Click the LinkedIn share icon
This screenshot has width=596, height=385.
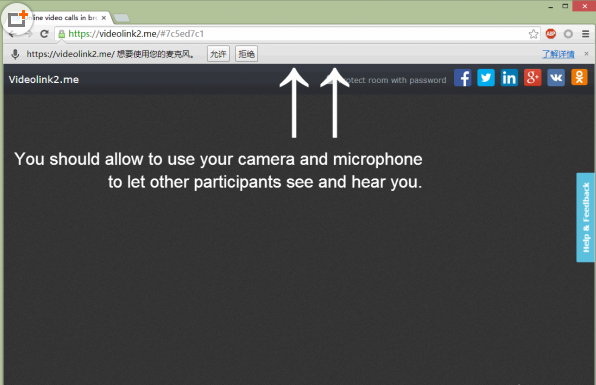point(509,78)
